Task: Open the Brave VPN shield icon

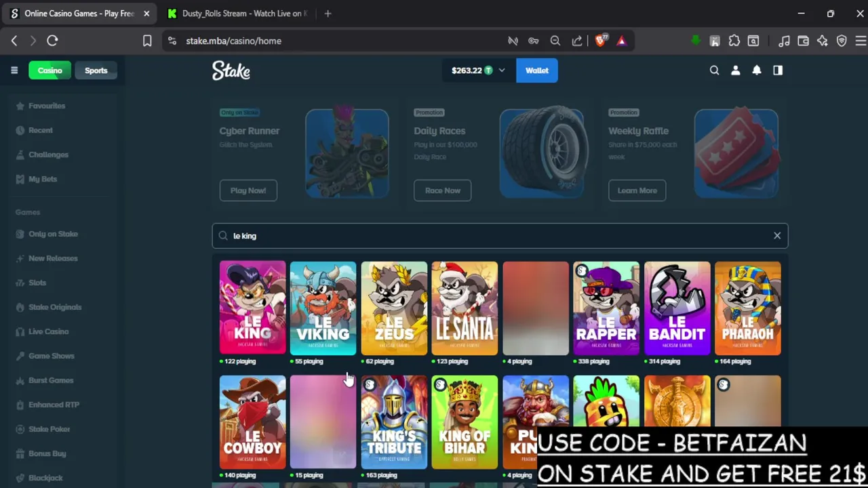Action: (x=842, y=41)
